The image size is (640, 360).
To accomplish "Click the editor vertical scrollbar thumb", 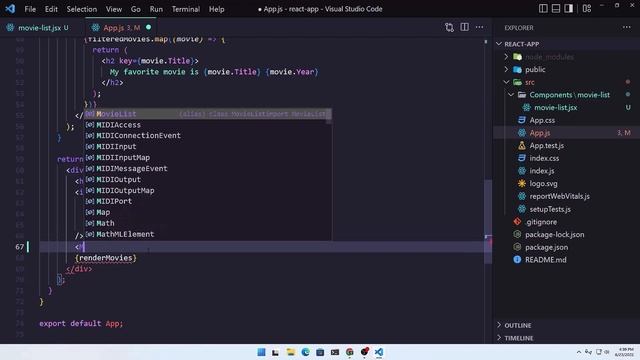I will tap(488, 222).
